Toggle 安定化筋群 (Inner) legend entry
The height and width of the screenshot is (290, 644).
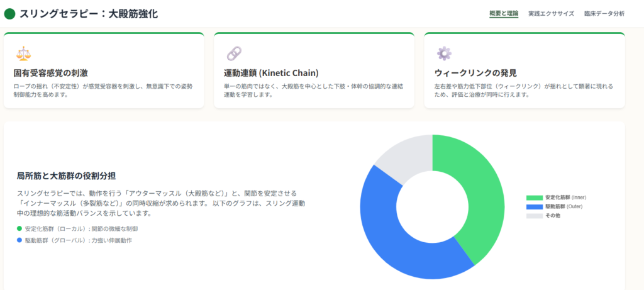point(556,198)
